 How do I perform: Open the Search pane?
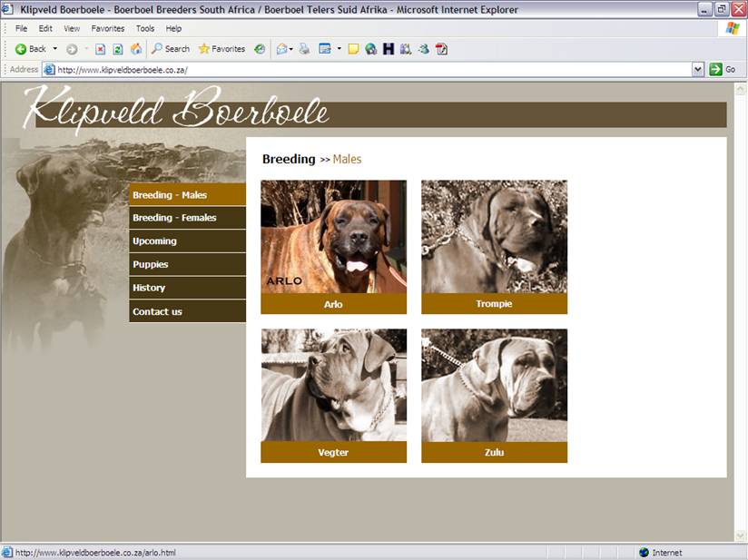171,49
